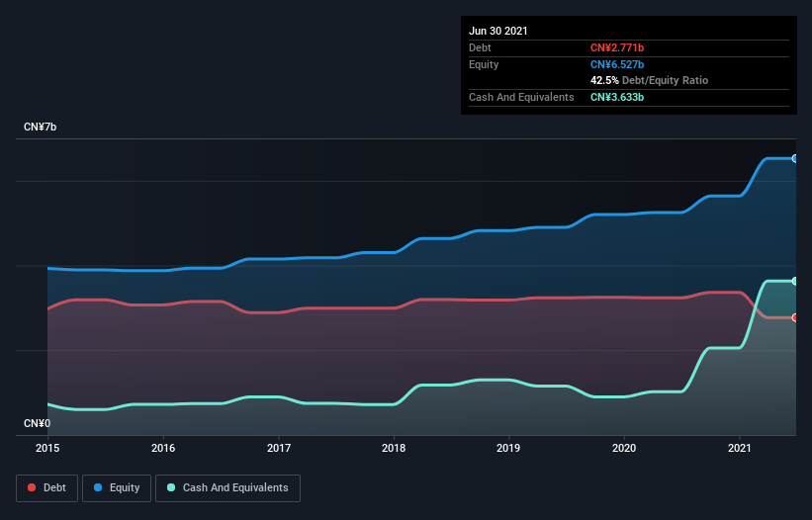Click the Equity label in the tooltip
Viewport: 812px width, 520px height.
[x=484, y=64]
